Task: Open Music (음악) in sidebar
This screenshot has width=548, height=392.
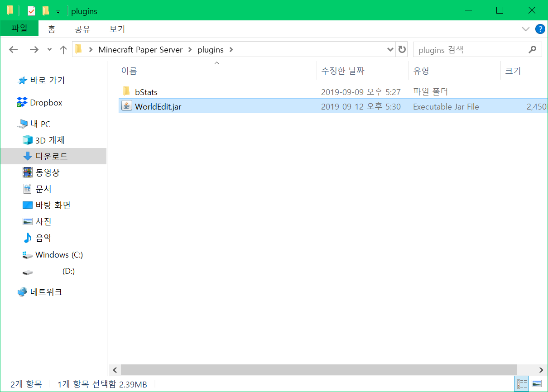Action: pyautogui.click(x=43, y=238)
